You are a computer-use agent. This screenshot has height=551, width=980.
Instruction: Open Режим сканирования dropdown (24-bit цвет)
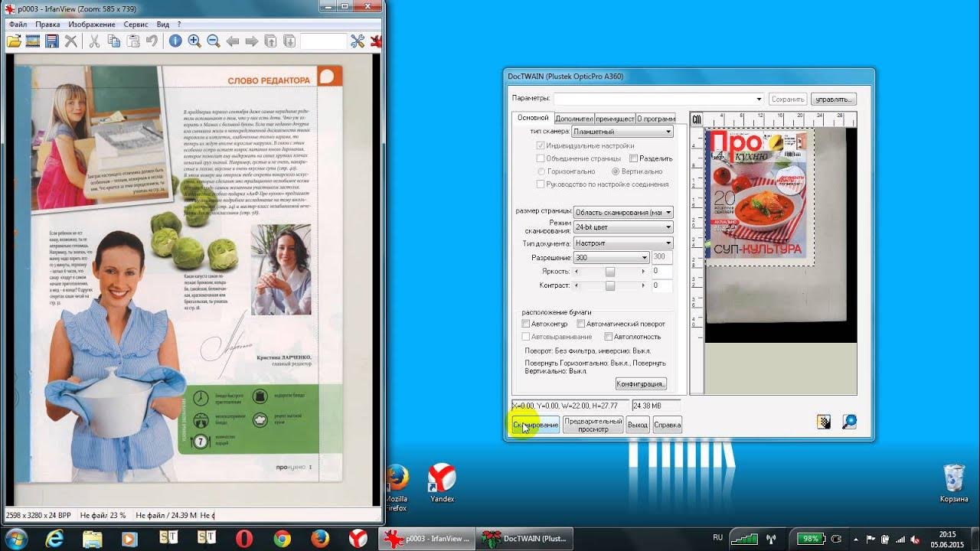point(622,227)
